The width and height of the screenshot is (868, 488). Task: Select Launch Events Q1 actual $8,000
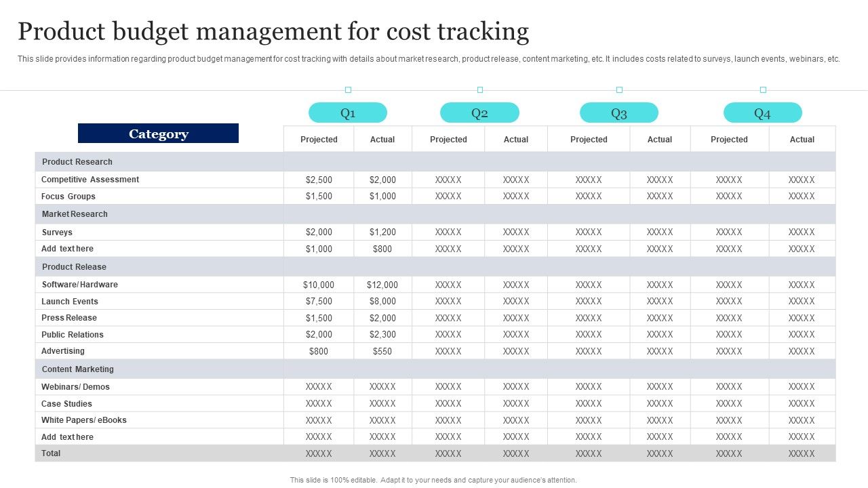pyautogui.click(x=382, y=302)
